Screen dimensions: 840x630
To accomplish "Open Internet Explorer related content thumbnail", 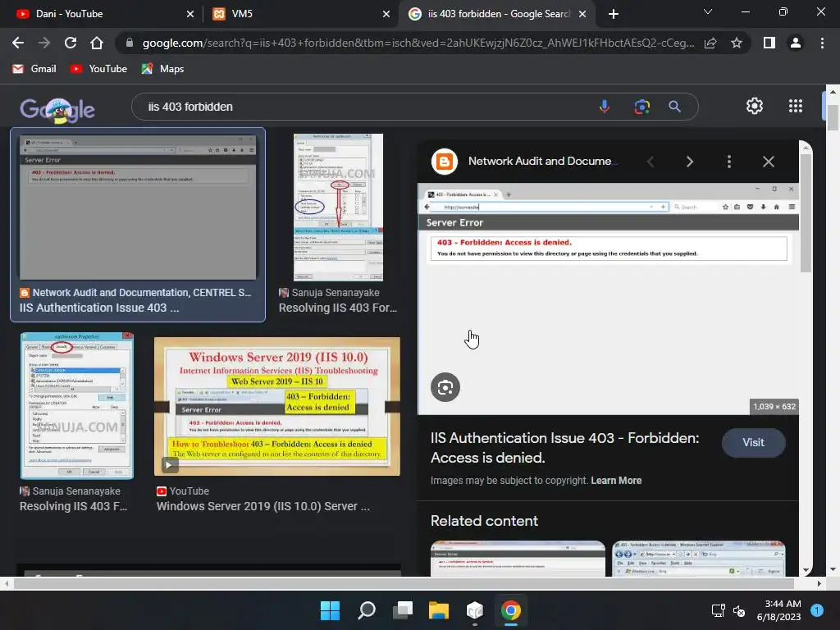I will [x=699, y=559].
